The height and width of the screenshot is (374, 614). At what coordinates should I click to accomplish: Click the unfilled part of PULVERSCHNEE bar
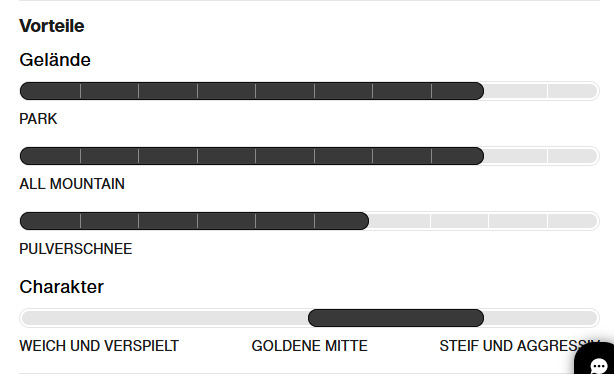pos(484,221)
